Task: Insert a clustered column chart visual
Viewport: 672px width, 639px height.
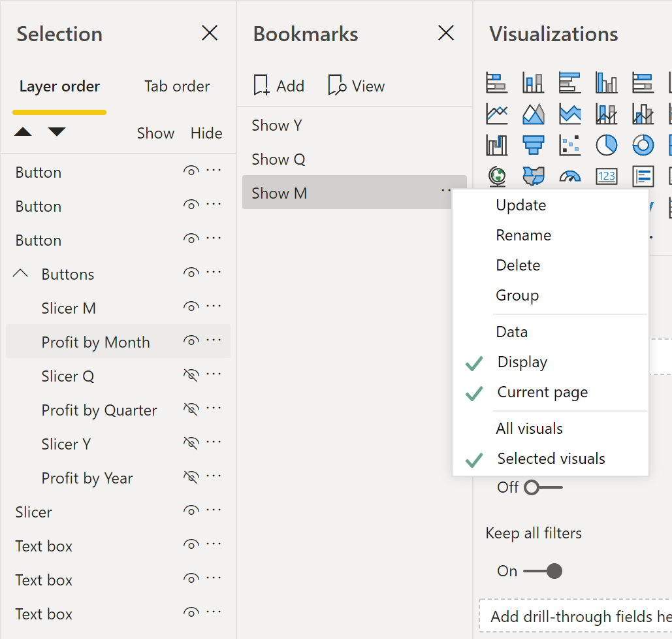Action: (x=607, y=83)
